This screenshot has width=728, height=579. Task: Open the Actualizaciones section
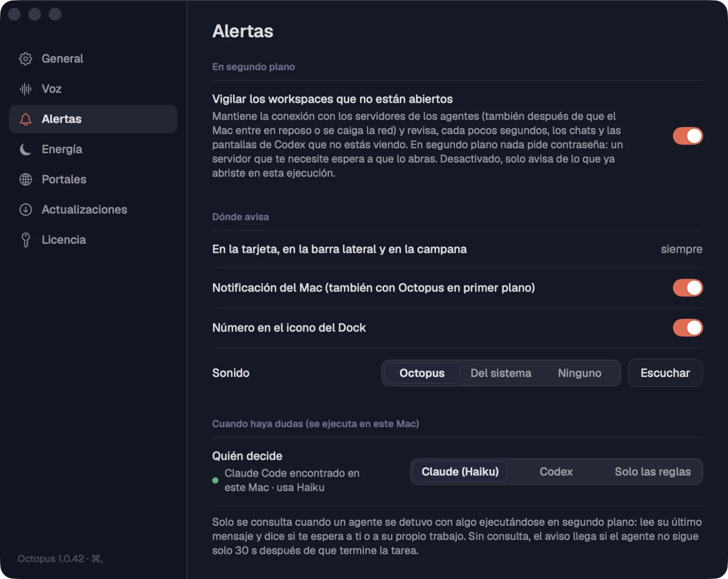point(93,210)
